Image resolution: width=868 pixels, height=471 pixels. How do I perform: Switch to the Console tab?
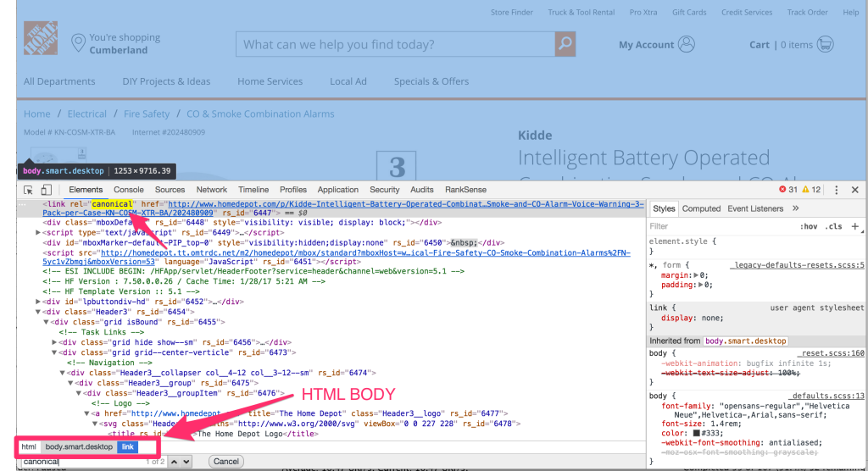(129, 190)
